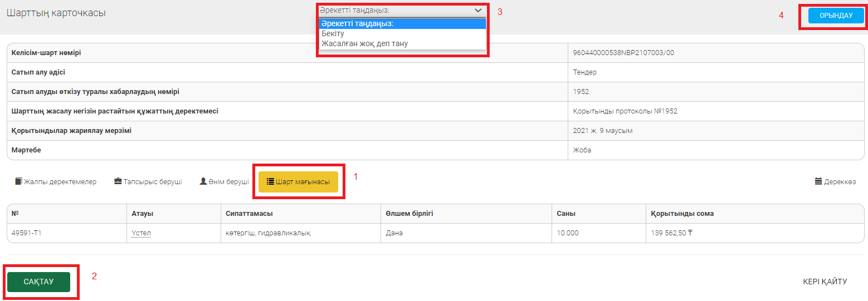Viewport: 868px width, 301px height.
Task: Collapse the Әрекетті таңдаңыз dropdown arrow
Action: [x=478, y=10]
